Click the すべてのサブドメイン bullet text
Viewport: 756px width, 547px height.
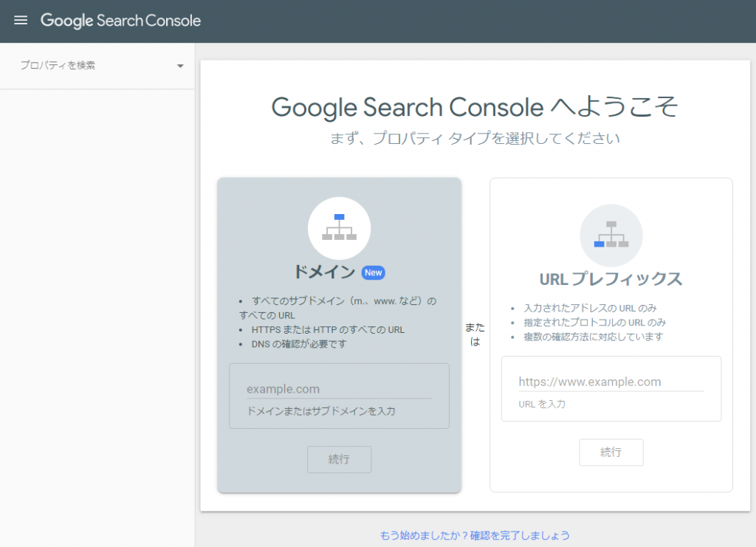pyautogui.click(x=337, y=308)
